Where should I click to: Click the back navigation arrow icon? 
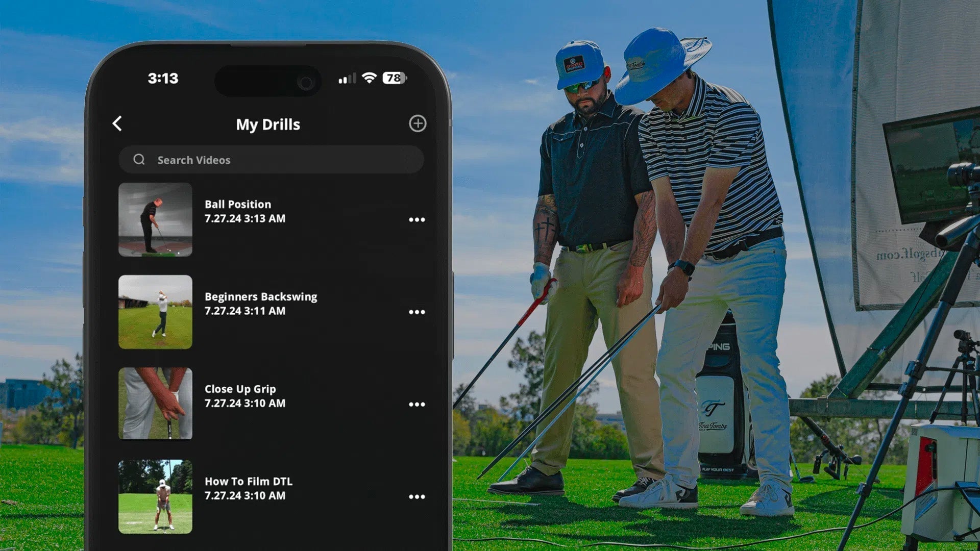click(118, 123)
